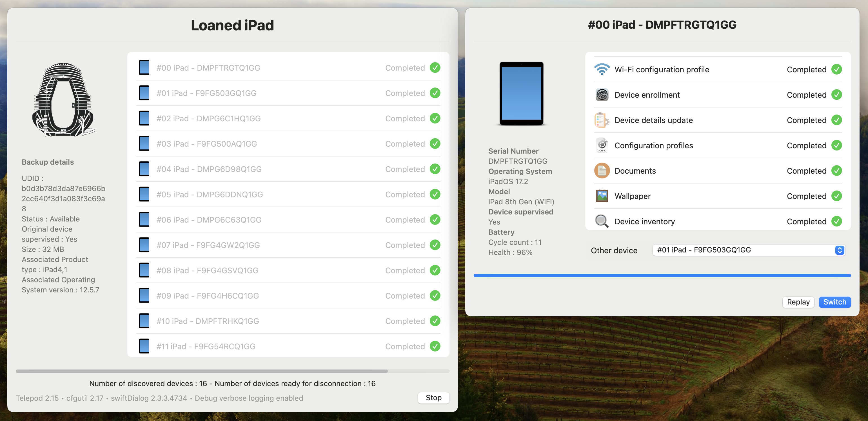Click the '#00 iPad - DMPFTRGTQ1GG' window title
868x421 pixels.
coord(662,24)
